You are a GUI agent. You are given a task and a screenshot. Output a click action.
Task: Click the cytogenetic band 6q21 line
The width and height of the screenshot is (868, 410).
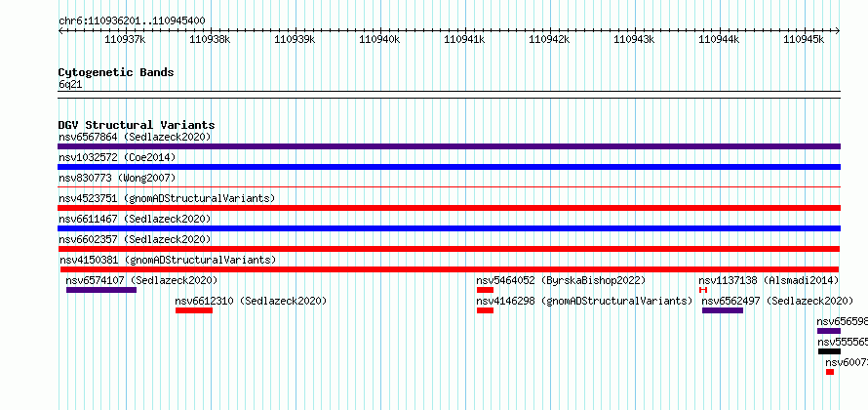pos(449,95)
